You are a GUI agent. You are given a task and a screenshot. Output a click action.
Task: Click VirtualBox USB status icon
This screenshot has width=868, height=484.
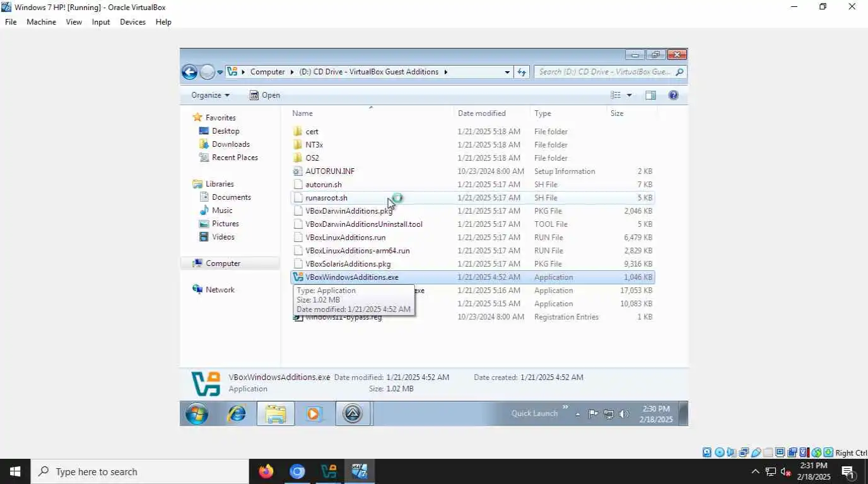[756, 452]
